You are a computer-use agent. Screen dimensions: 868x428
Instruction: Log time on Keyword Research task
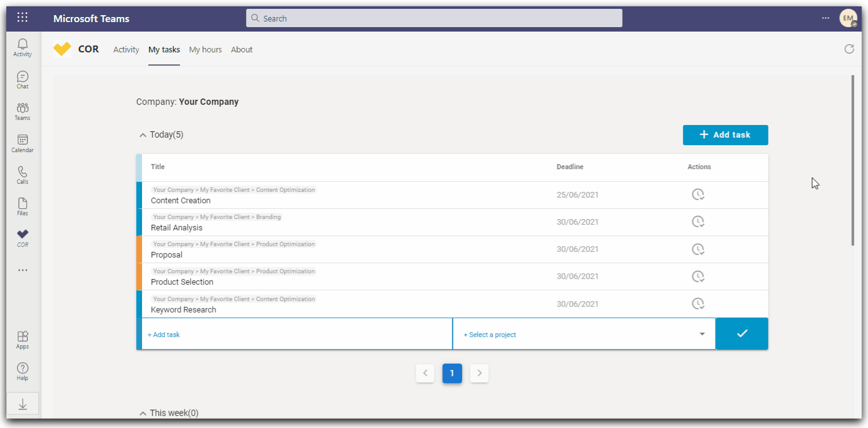[x=698, y=304]
